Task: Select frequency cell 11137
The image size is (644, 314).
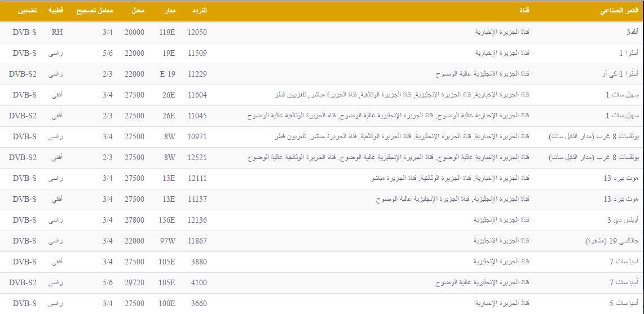Action: point(197,200)
